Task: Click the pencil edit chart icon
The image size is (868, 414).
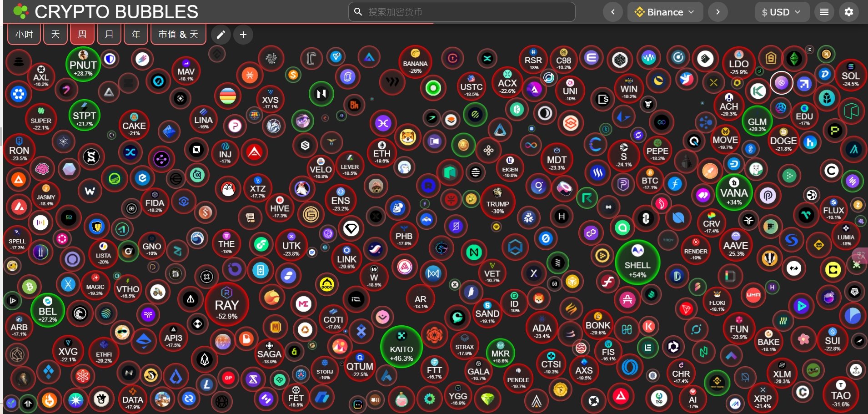Action: pos(221,35)
